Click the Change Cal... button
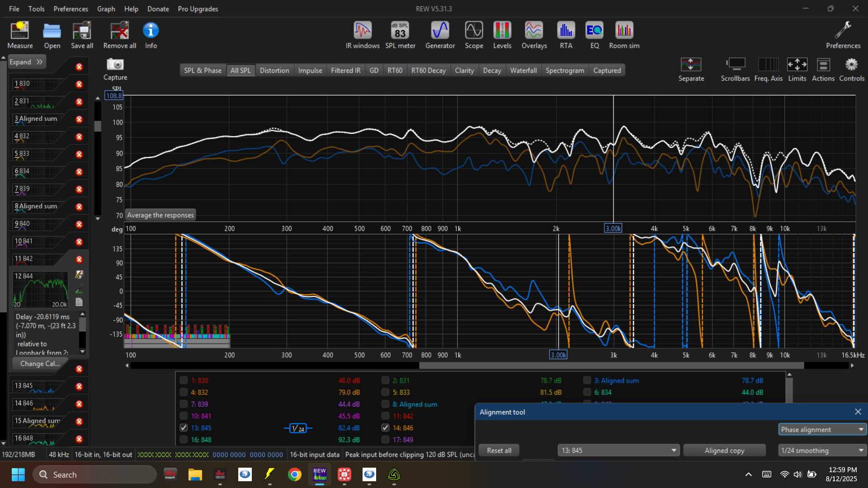 click(x=40, y=363)
